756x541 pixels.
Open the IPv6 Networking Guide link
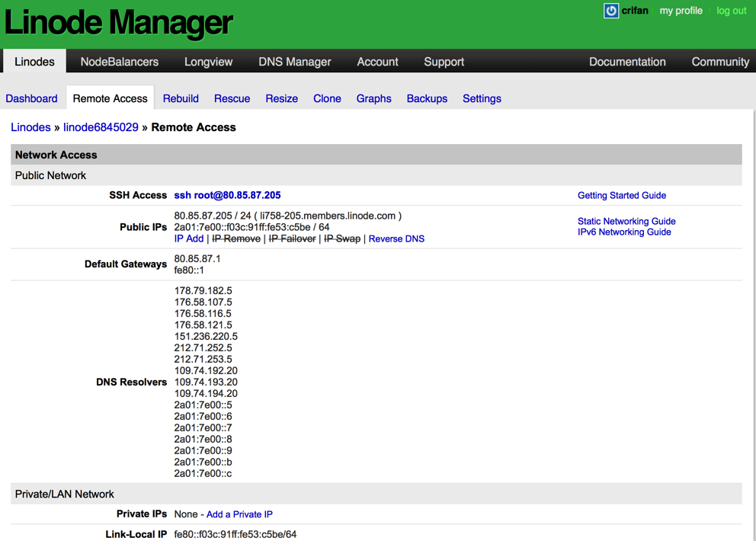coord(624,232)
